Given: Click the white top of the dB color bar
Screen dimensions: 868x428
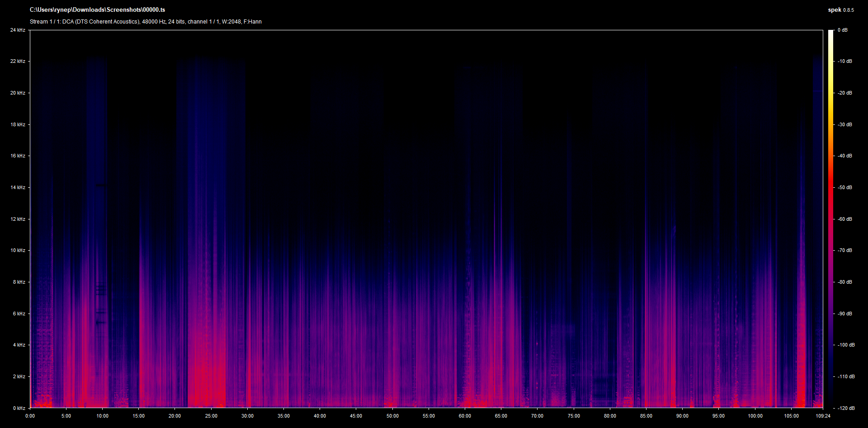Looking at the screenshot, I should point(830,34).
